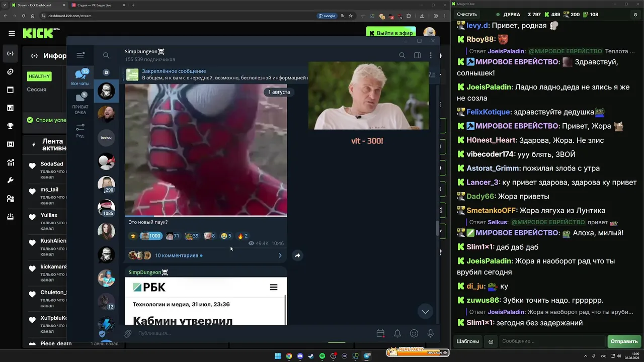This screenshot has width=644, height=362.
Task: Click the Сообщение chat input field
Action: (551, 341)
